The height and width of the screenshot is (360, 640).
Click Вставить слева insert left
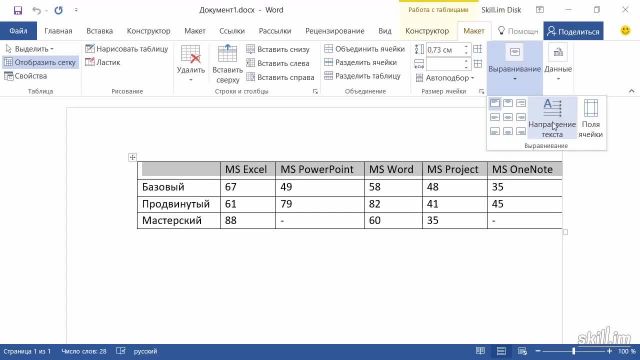point(278,63)
